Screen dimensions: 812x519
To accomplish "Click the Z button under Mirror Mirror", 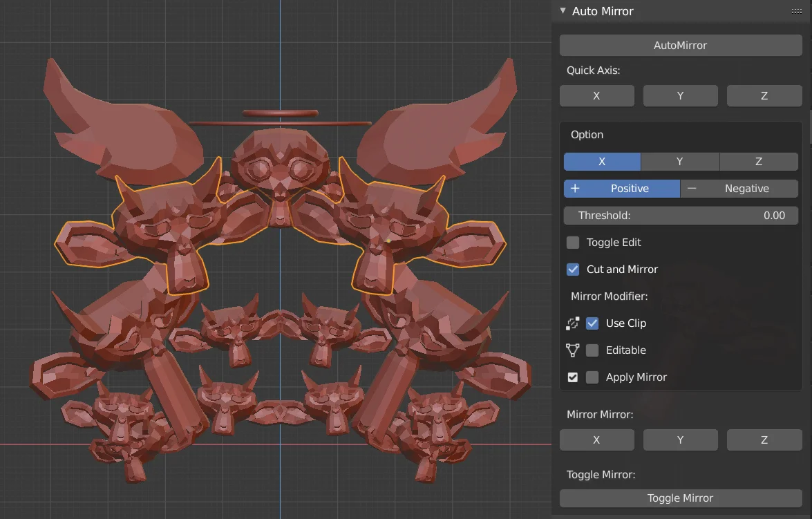I will point(764,440).
